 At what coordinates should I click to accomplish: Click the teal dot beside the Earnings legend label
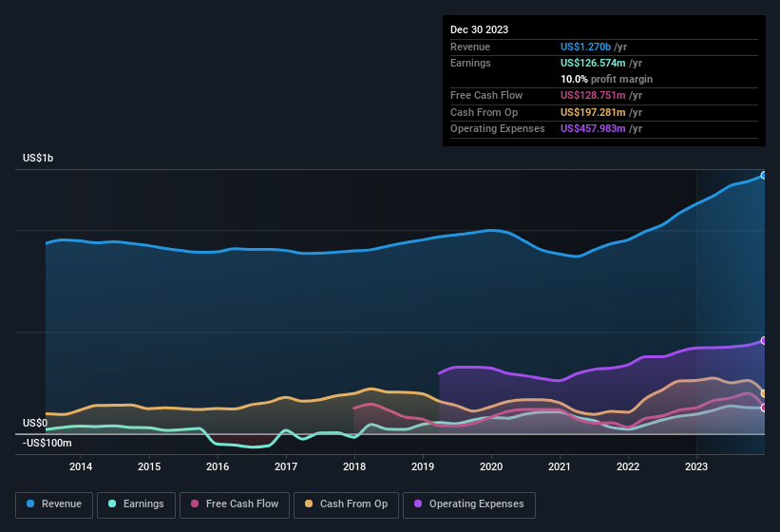(x=113, y=504)
